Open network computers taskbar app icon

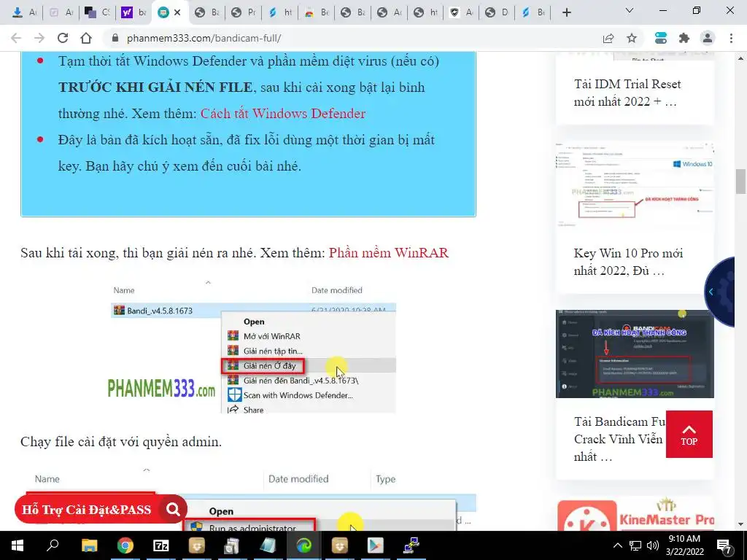[411, 545]
